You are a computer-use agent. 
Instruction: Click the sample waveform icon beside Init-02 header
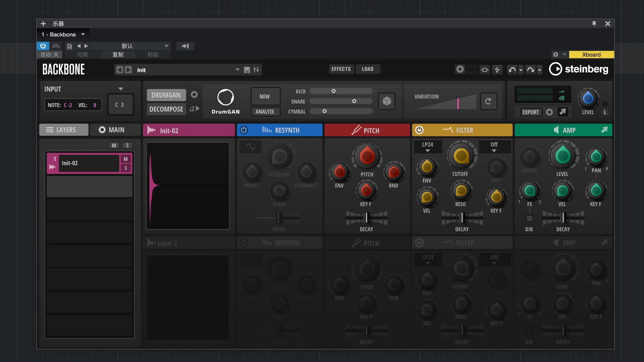[151, 130]
